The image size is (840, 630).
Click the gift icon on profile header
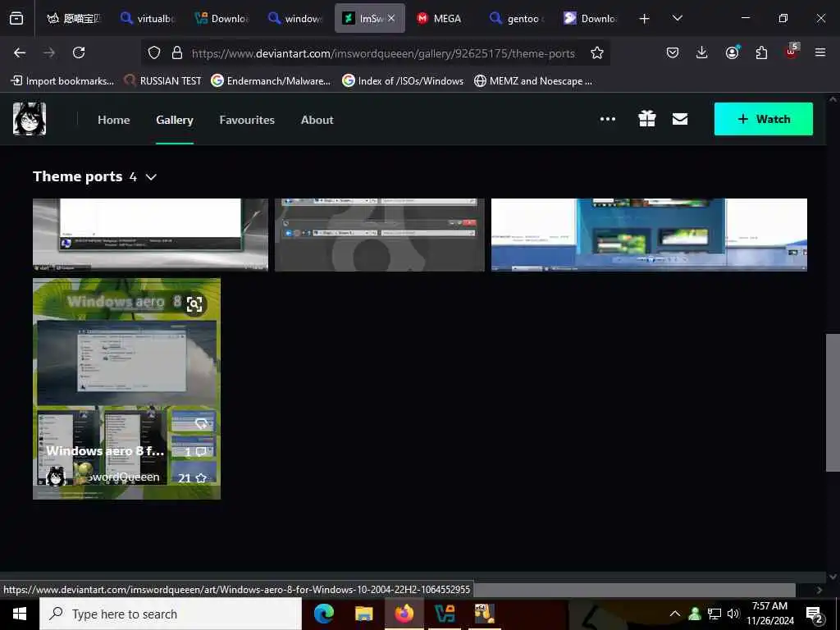(647, 119)
